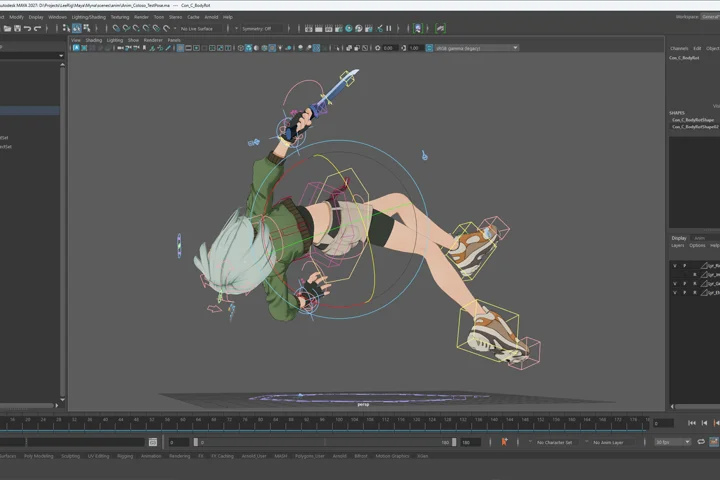720x480 pixels.
Task: Go to start of playback range
Action: click(692, 423)
